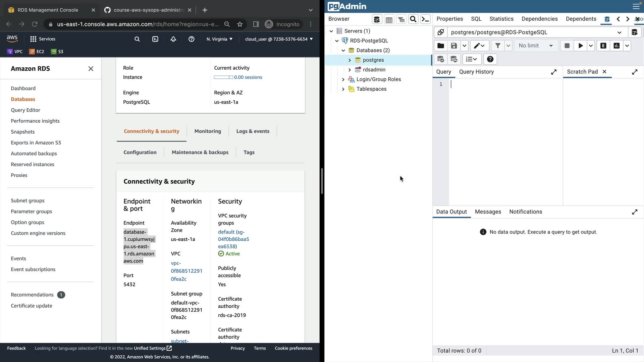
Task: Expand the Login/Group Roles tree node
Action: (x=343, y=79)
